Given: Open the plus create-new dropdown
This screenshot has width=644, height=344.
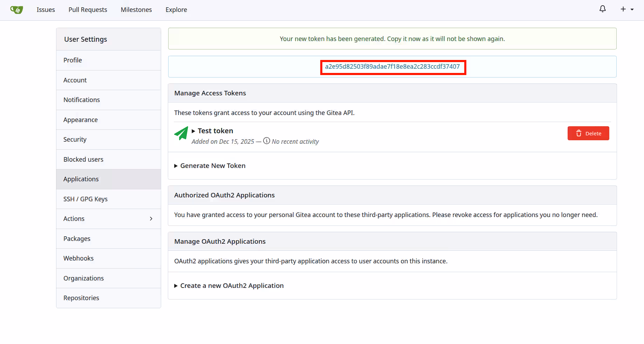Looking at the screenshot, I should tap(627, 9).
